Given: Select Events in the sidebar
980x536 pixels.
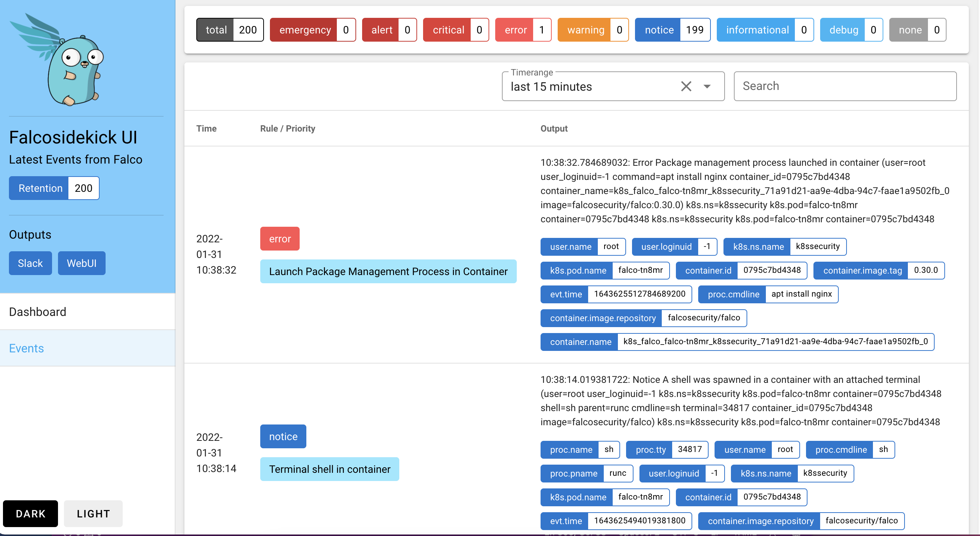Looking at the screenshot, I should tap(26, 348).
